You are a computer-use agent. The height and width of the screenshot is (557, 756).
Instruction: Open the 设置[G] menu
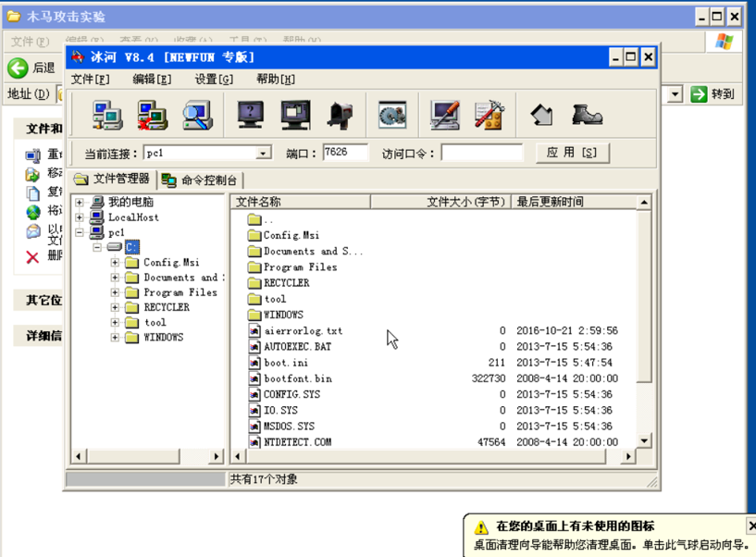(214, 79)
